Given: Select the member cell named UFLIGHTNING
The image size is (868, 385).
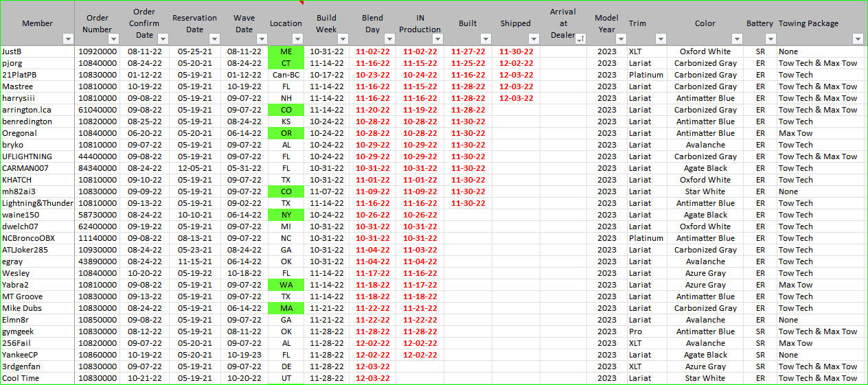Looking at the screenshot, I should click(38, 156).
